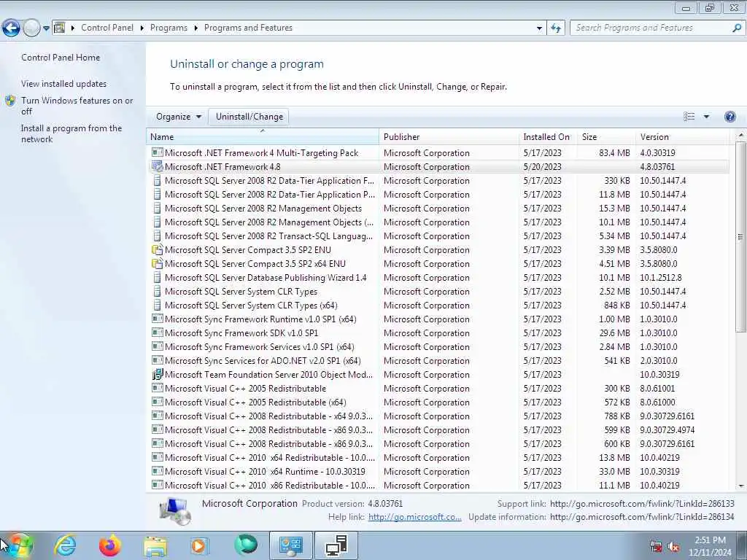Click the 83.4 MB size cell
747x560 pixels.
614,153
